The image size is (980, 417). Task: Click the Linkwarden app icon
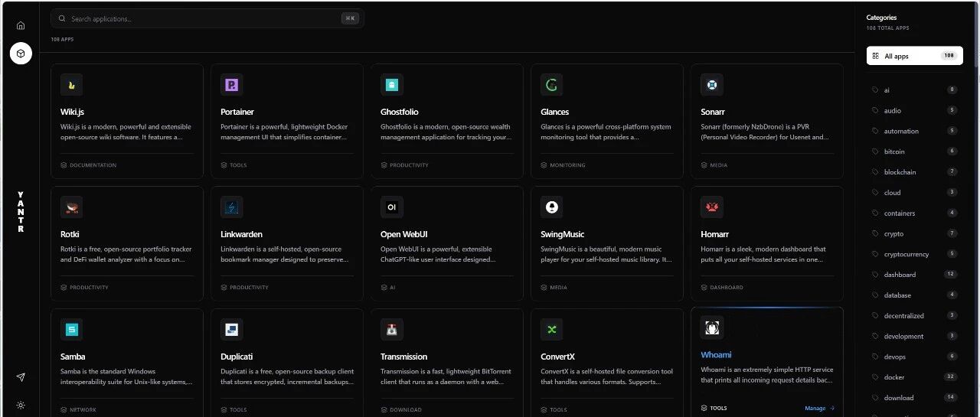[231, 207]
